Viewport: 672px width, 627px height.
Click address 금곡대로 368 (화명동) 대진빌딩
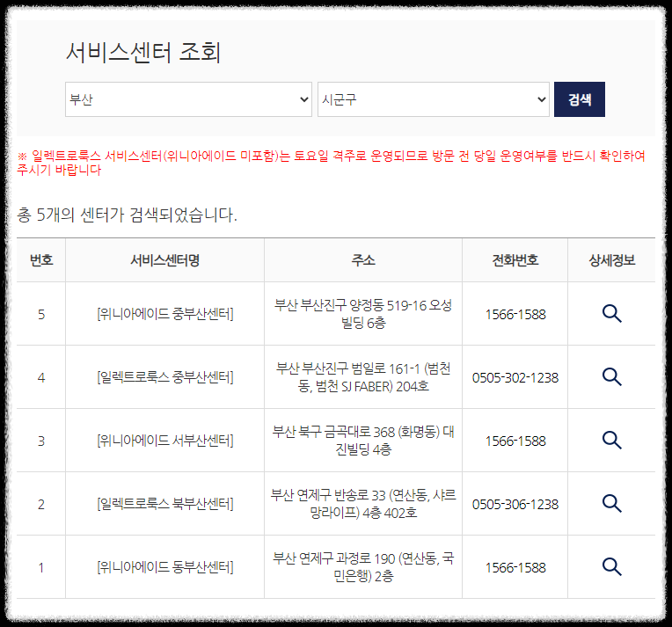(x=363, y=441)
